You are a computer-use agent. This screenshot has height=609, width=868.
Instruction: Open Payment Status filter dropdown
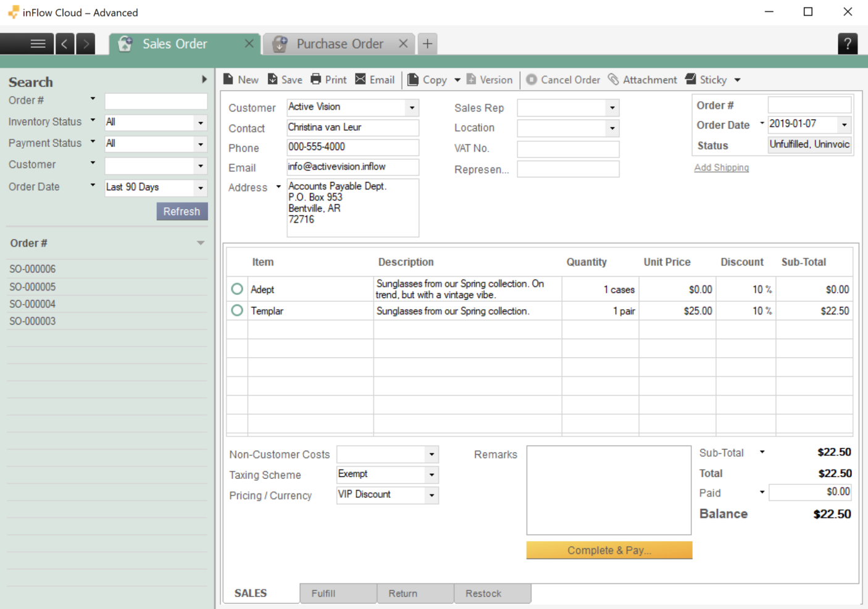[x=201, y=144]
